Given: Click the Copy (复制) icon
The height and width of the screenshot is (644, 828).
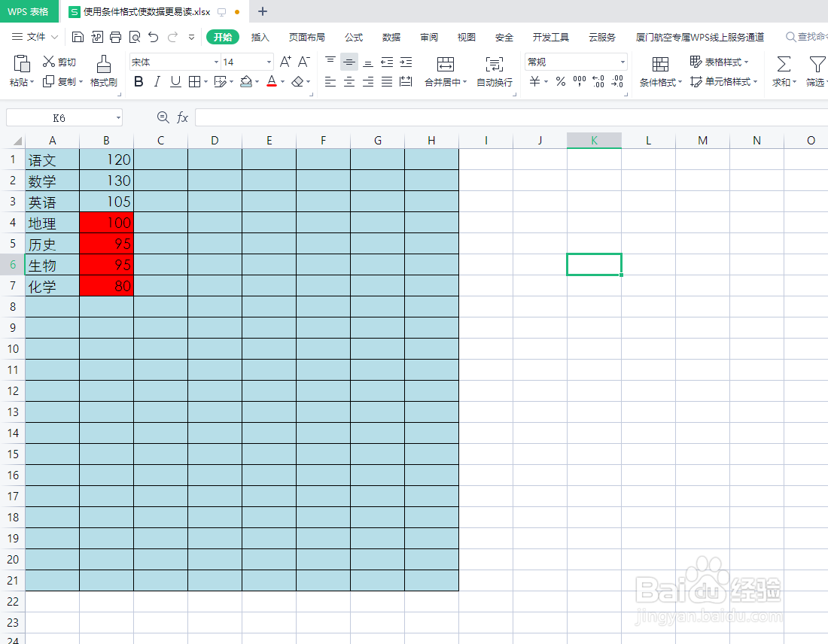Looking at the screenshot, I should click(x=49, y=81).
